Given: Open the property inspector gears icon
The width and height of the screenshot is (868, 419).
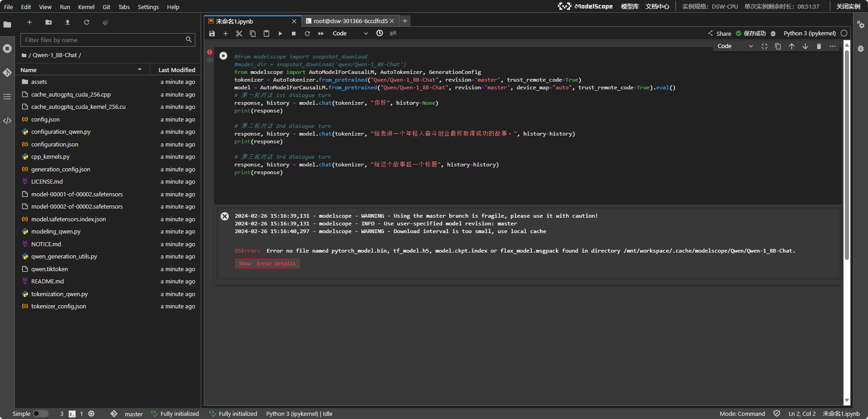Looking at the screenshot, I should pyautogui.click(x=861, y=24).
